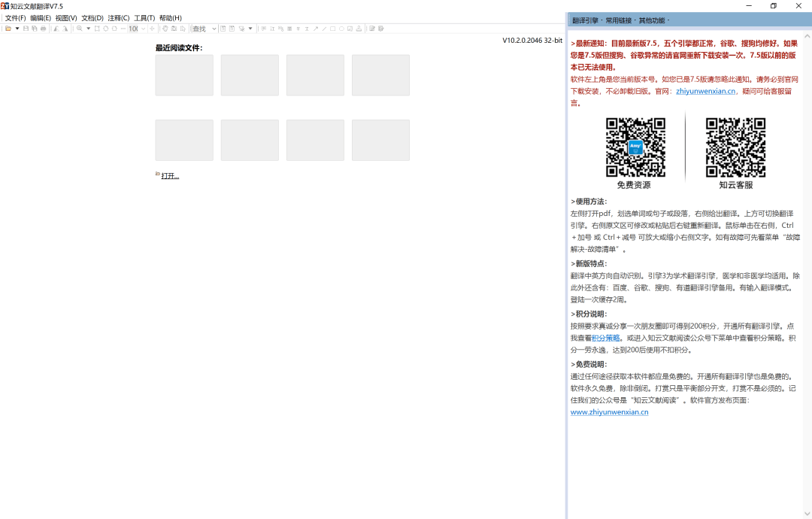Expand the Zoom tool dropdown arrow
This screenshot has height=519, width=812.
(x=88, y=29)
